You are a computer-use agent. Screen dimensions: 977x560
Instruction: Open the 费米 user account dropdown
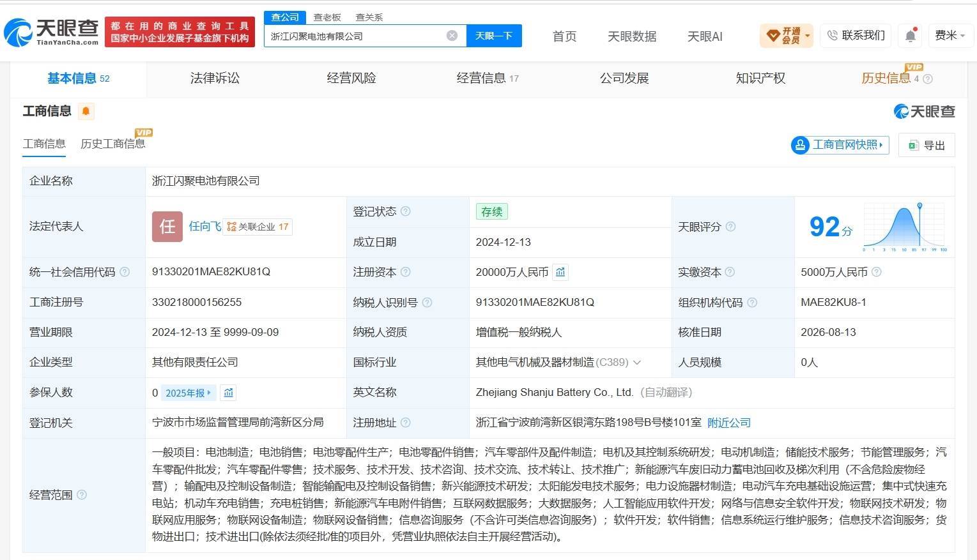click(950, 36)
